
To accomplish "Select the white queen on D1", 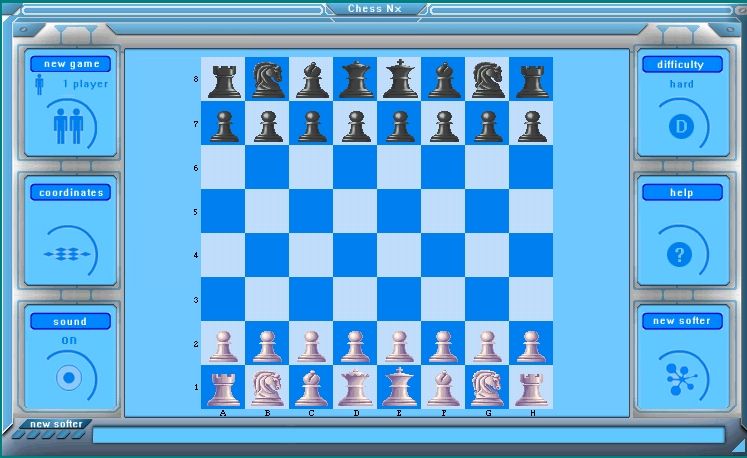I will (x=355, y=387).
